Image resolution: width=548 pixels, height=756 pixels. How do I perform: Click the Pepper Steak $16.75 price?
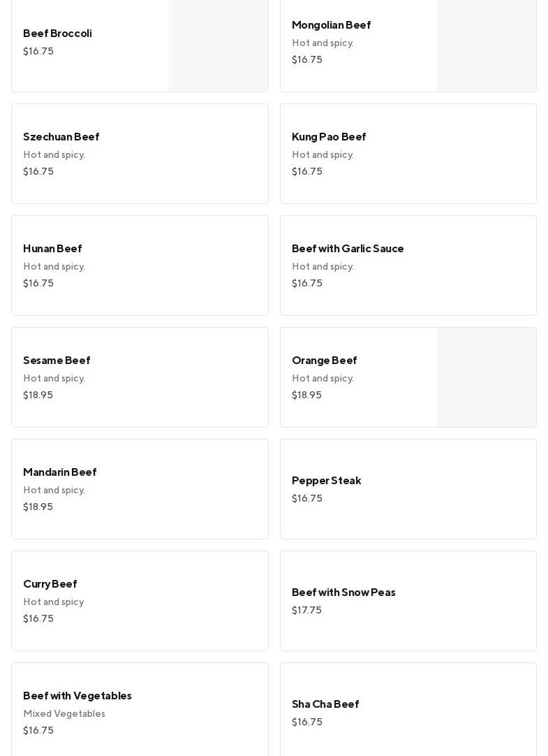coord(307,499)
